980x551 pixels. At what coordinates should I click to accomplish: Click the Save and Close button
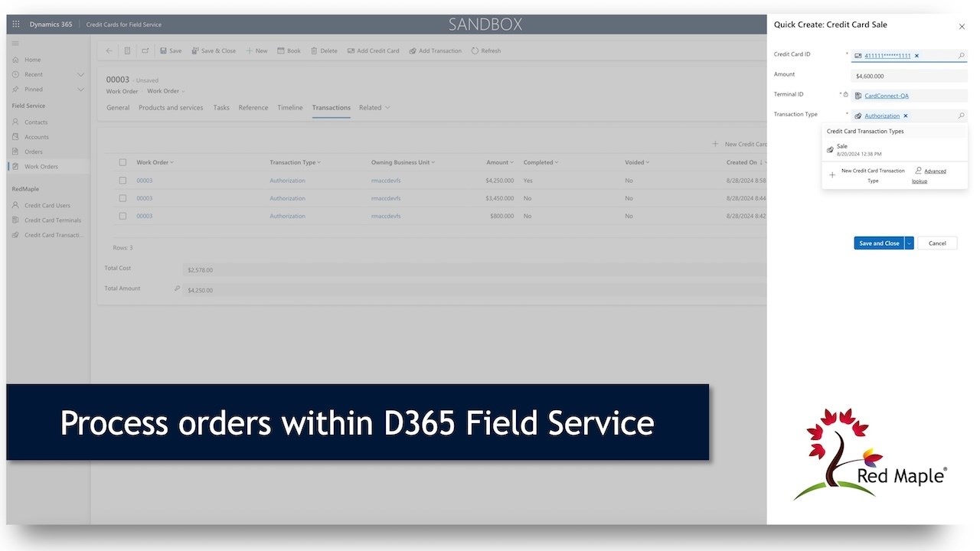(879, 243)
